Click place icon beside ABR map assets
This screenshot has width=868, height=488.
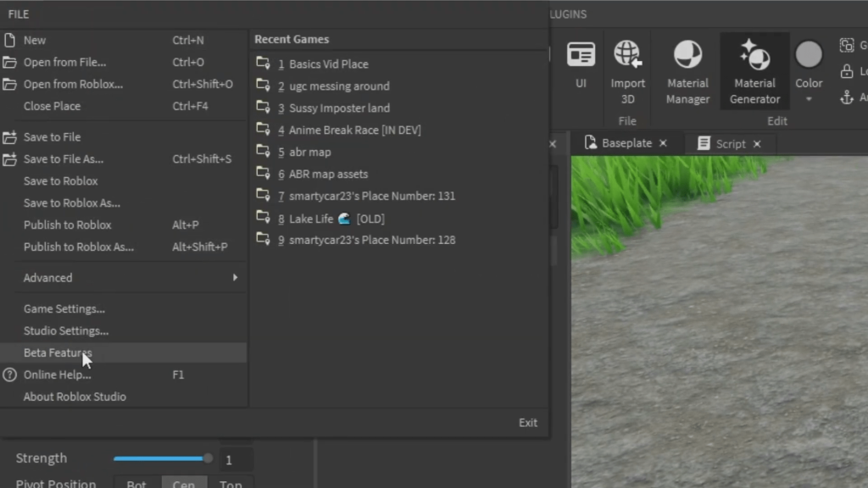(x=263, y=173)
